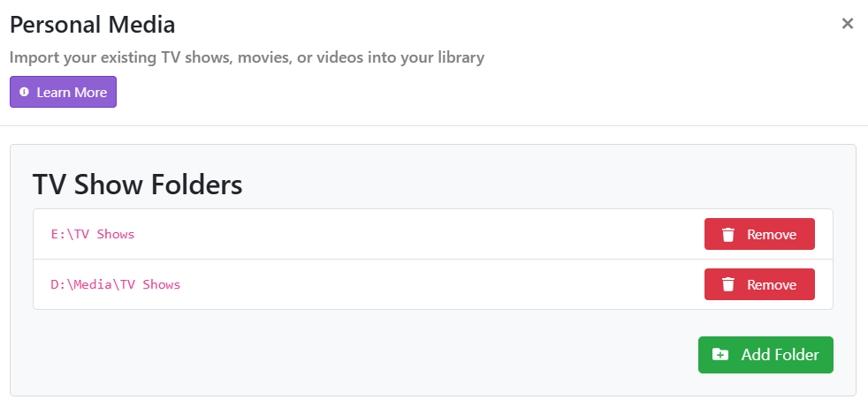Screen dimensions: 868x407
Task: Click the word Remove in the first row
Action: pos(772,235)
